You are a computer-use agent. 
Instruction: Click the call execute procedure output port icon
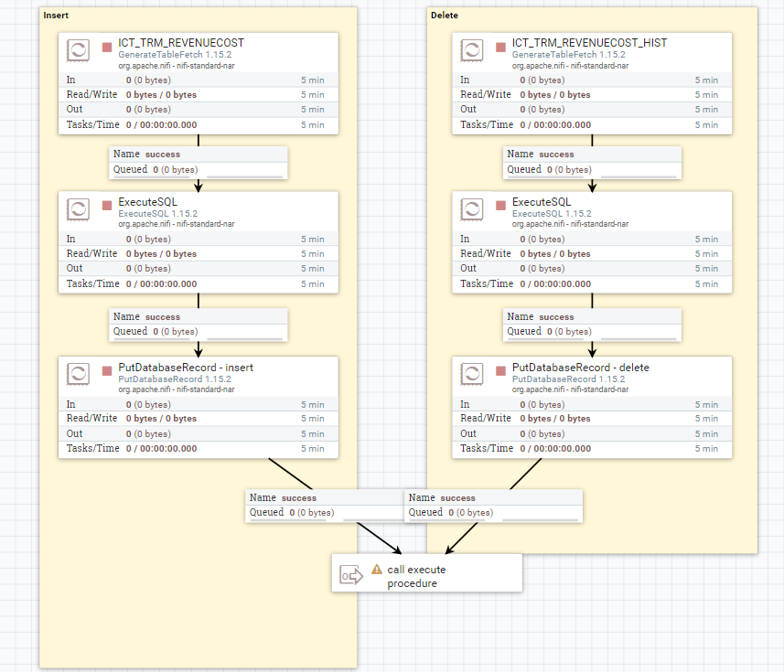tap(351, 575)
